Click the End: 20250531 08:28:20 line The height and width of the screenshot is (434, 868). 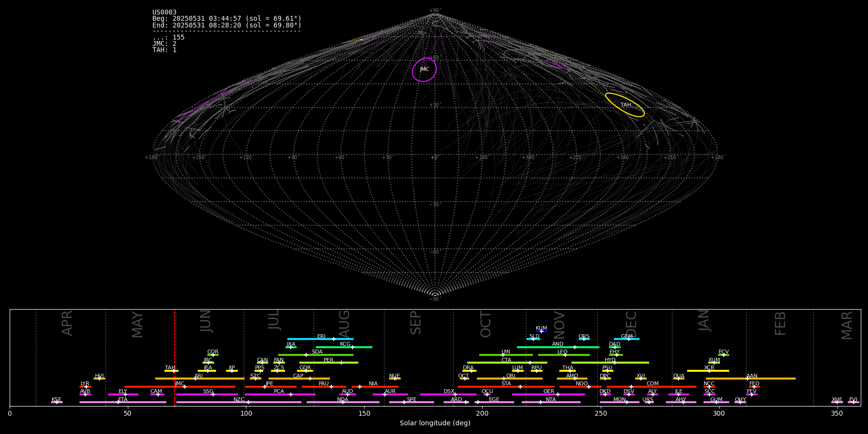click(x=227, y=25)
